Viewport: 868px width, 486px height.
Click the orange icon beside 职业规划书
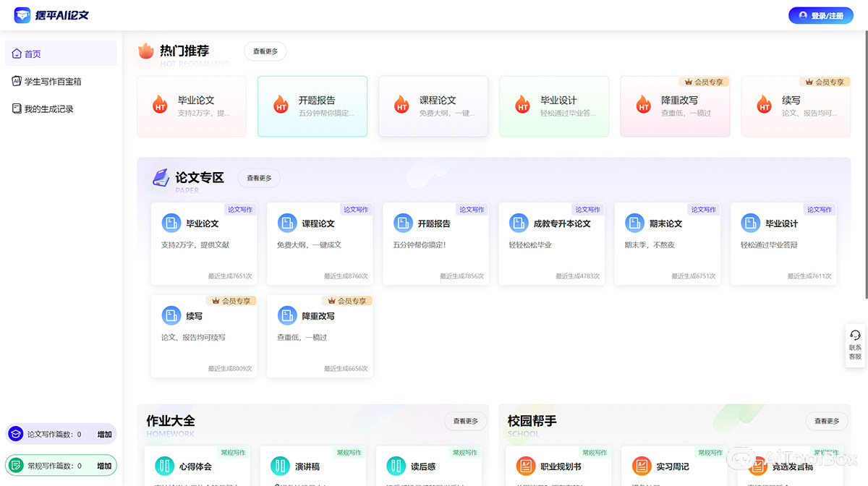[526, 466]
